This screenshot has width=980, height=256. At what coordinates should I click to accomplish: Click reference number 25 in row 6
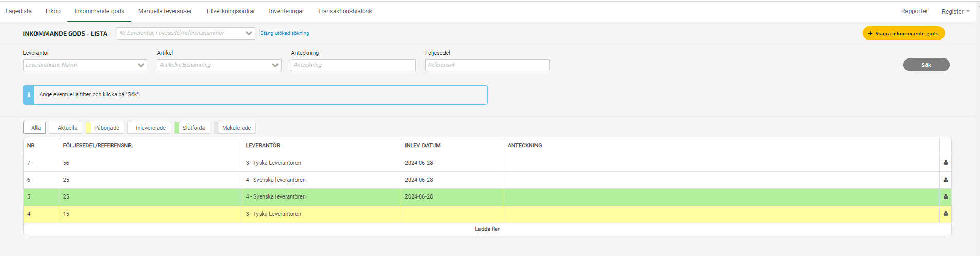coord(66,180)
